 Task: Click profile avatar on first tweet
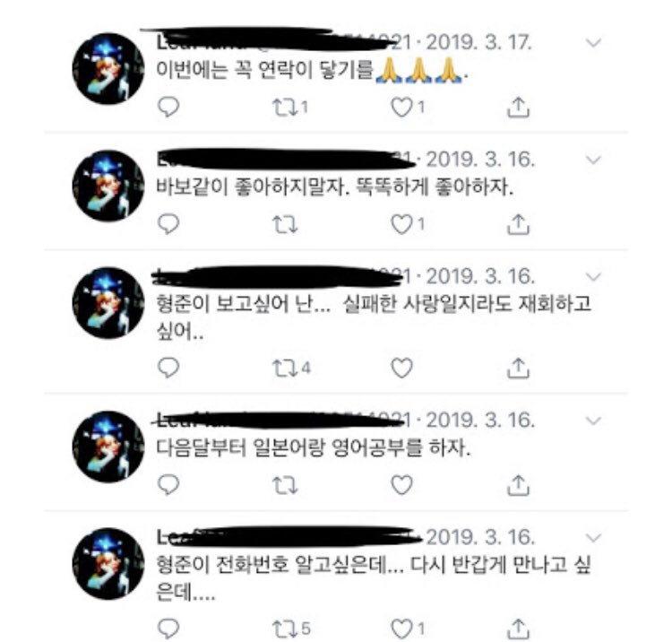pos(108,69)
